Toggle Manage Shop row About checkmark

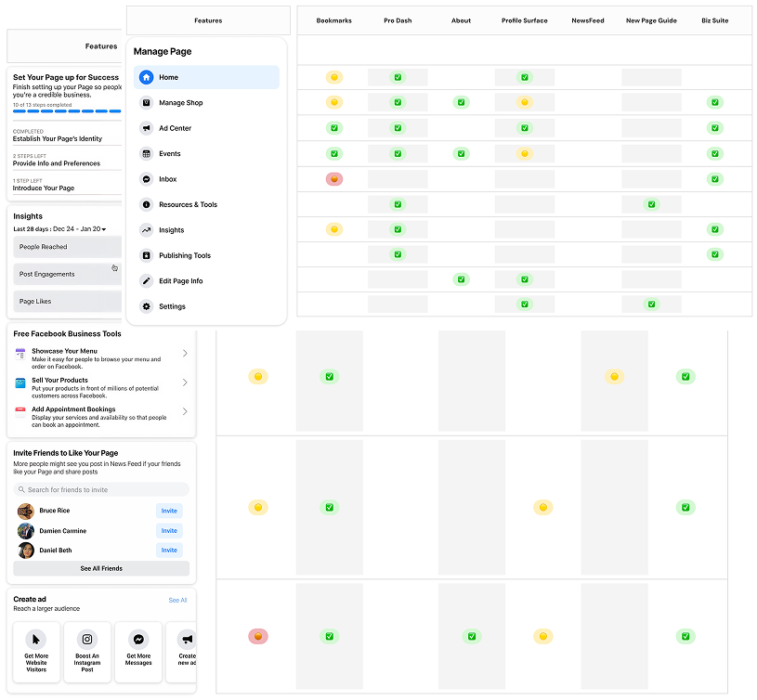(461, 102)
